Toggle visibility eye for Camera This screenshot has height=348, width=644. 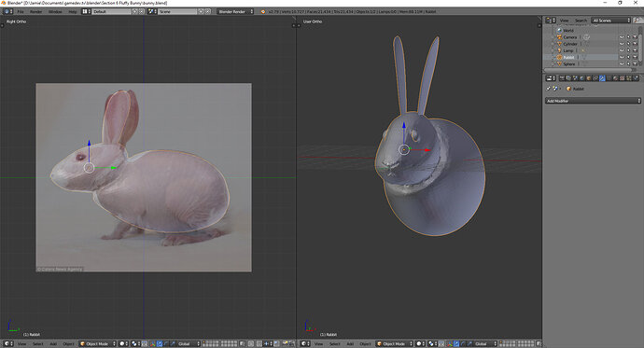(622, 37)
